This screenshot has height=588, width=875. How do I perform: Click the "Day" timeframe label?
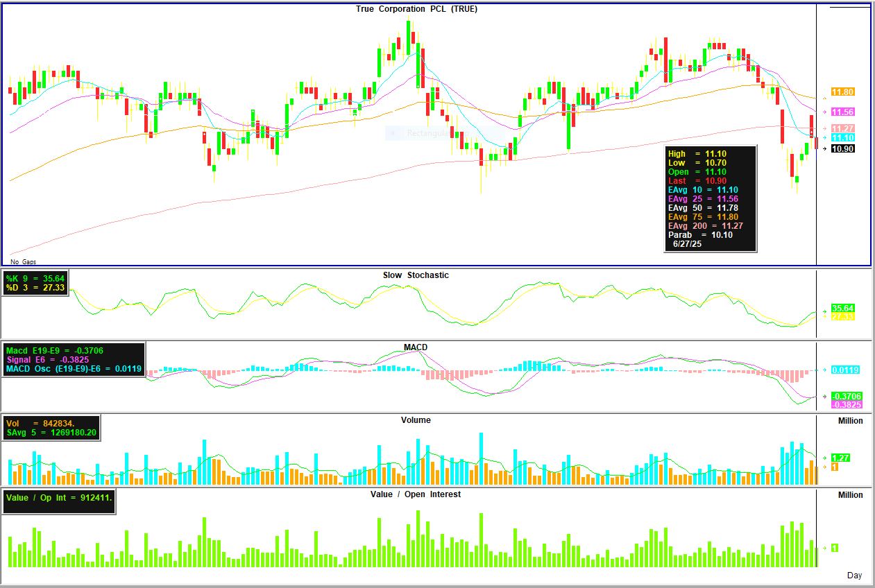click(855, 576)
